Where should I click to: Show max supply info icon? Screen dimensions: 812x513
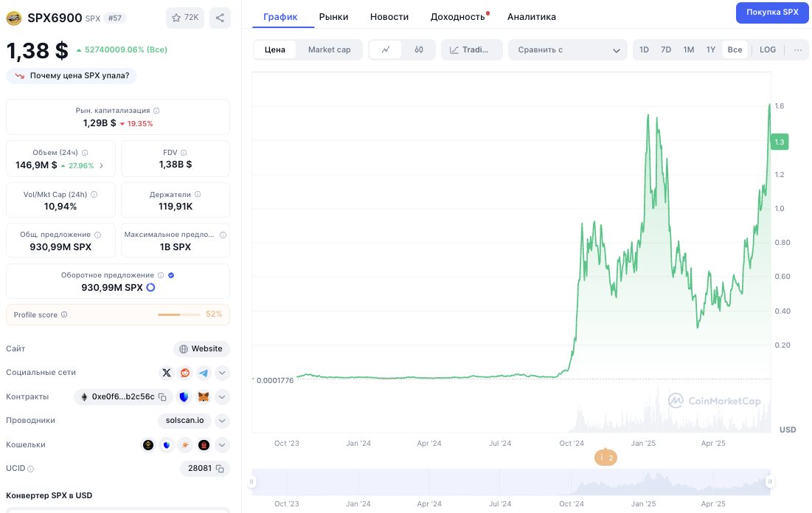[223, 235]
